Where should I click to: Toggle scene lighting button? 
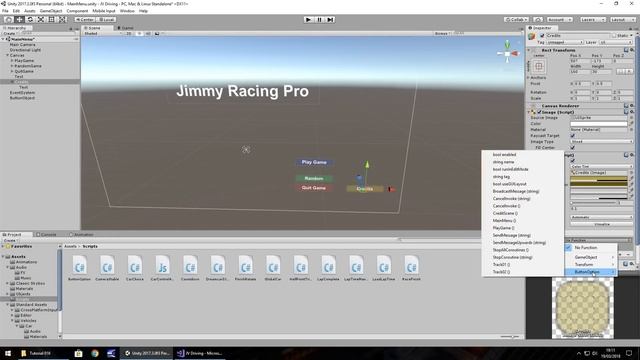(x=139, y=33)
